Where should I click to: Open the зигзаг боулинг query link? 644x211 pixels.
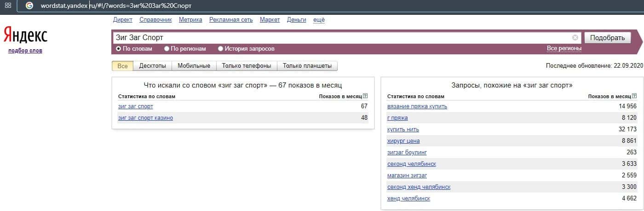point(407,152)
